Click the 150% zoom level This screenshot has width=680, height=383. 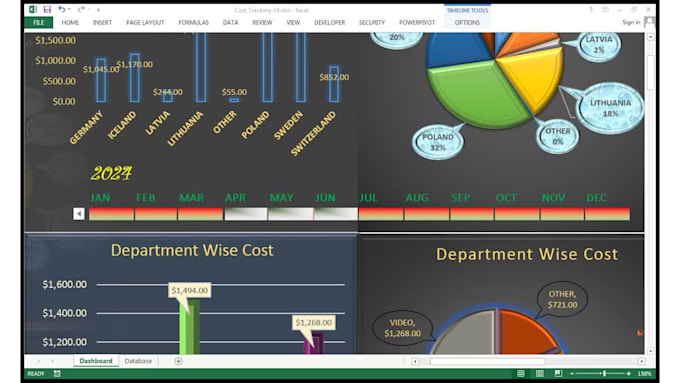tap(644, 373)
